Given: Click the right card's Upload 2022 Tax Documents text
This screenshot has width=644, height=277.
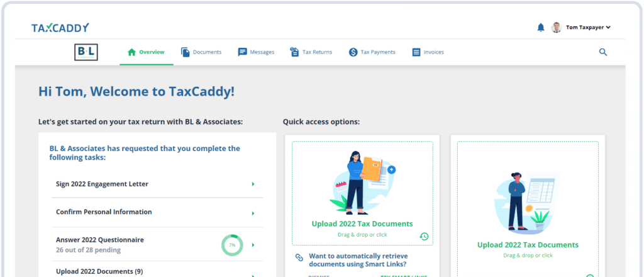Looking at the screenshot, I should [x=528, y=245].
